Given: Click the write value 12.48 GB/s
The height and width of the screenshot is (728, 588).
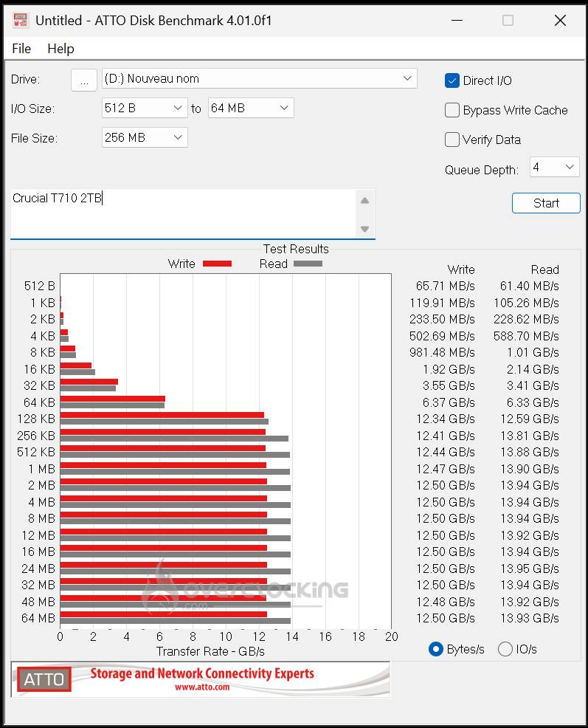Looking at the screenshot, I should (x=446, y=602).
